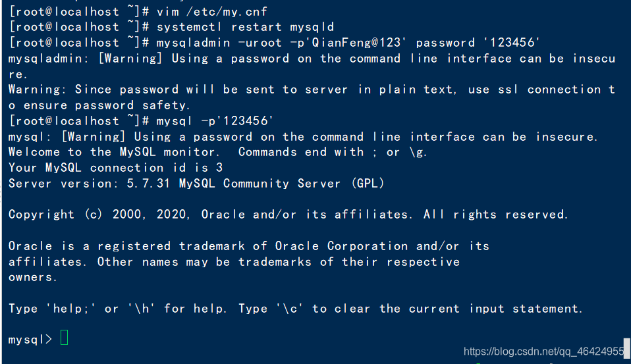The height and width of the screenshot is (364, 631).
Task: Click the '\c' clear statement hint
Action: [x=290, y=309]
